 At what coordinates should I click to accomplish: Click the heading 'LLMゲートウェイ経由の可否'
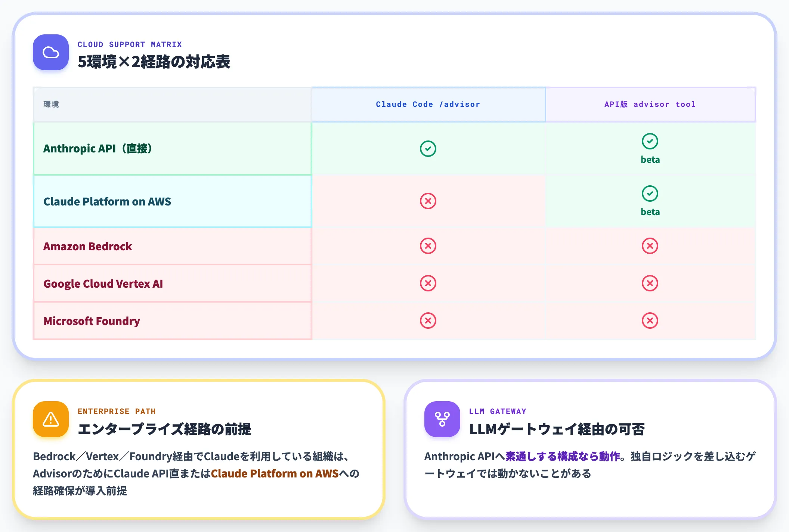[557, 429]
